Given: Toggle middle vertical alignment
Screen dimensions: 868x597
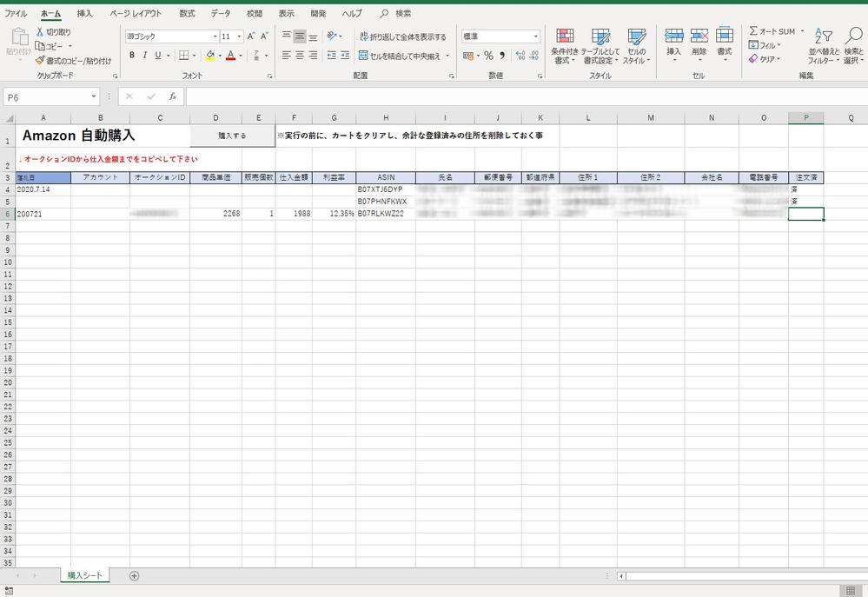Looking at the screenshot, I should [300, 36].
